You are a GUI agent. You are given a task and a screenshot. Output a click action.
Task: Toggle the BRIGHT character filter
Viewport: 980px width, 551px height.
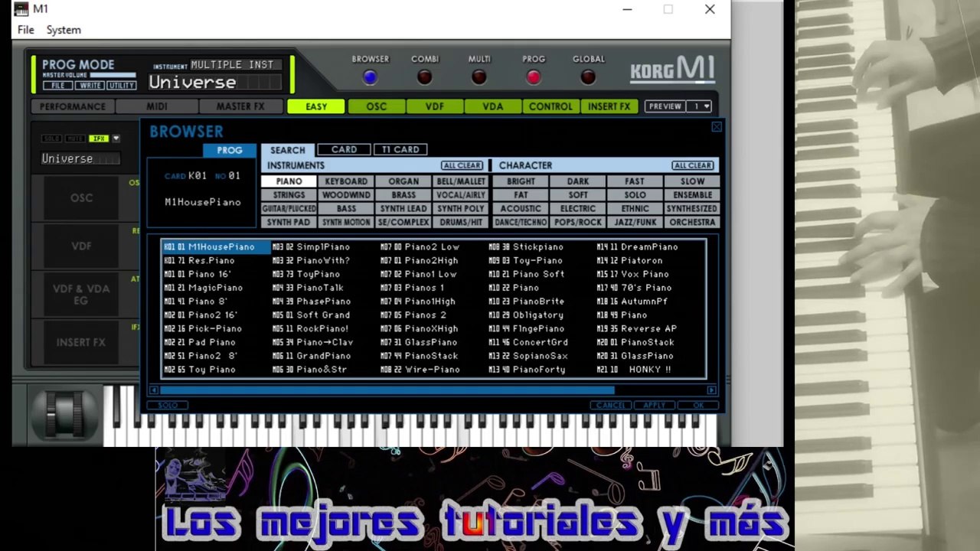point(521,181)
